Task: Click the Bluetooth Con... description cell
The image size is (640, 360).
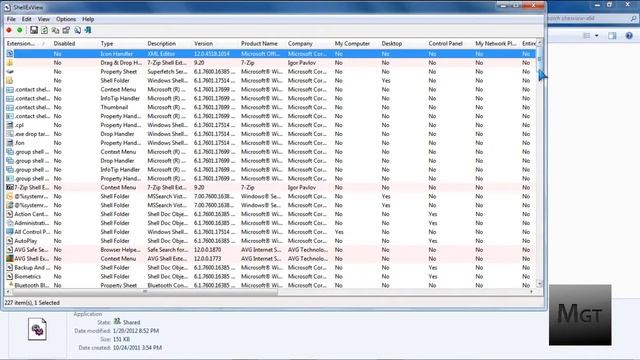Action: pos(167,285)
